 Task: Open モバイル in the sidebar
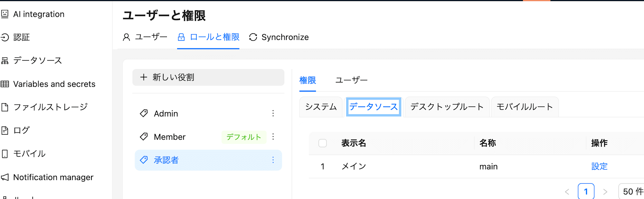(29, 154)
